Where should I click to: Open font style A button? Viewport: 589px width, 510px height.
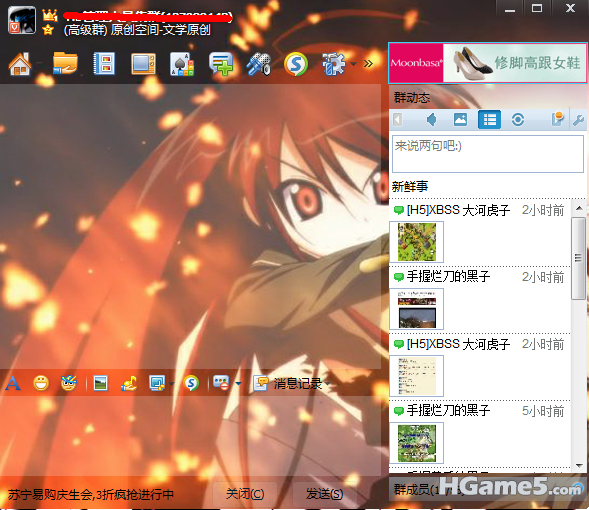(x=13, y=383)
